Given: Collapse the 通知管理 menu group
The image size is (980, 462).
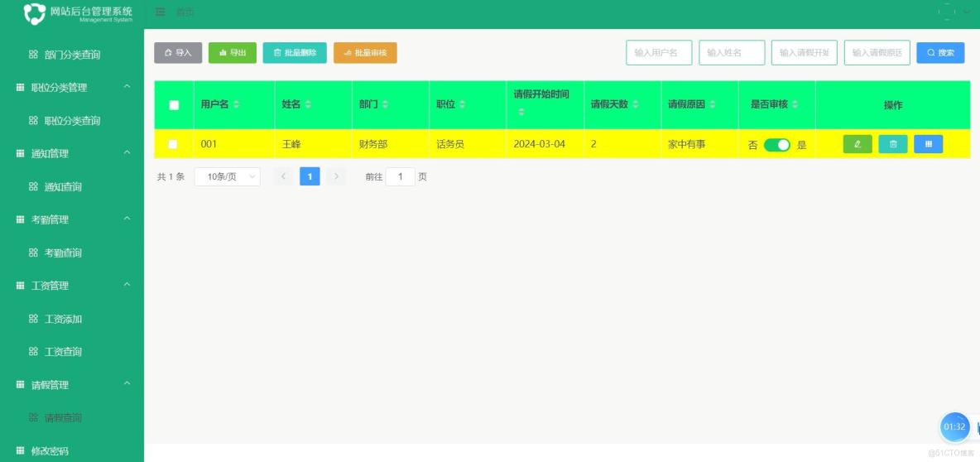Looking at the screenshot, I should [x=127, y=153].
